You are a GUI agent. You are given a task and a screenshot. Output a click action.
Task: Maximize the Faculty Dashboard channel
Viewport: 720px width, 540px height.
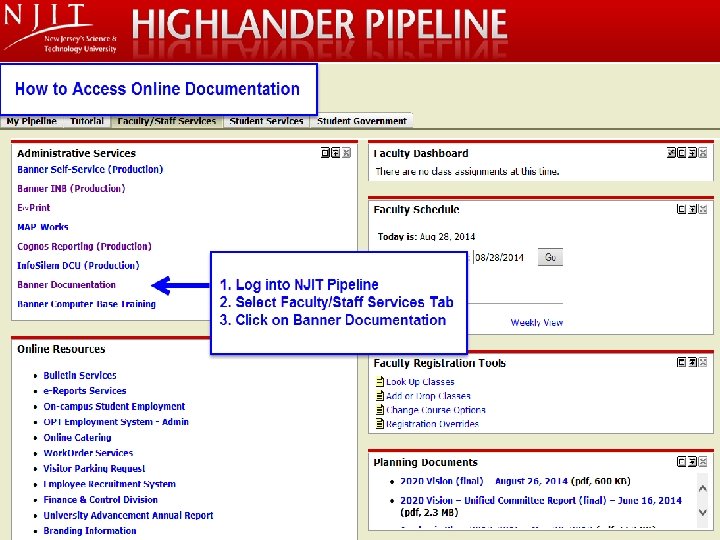(x=681, y=153)
